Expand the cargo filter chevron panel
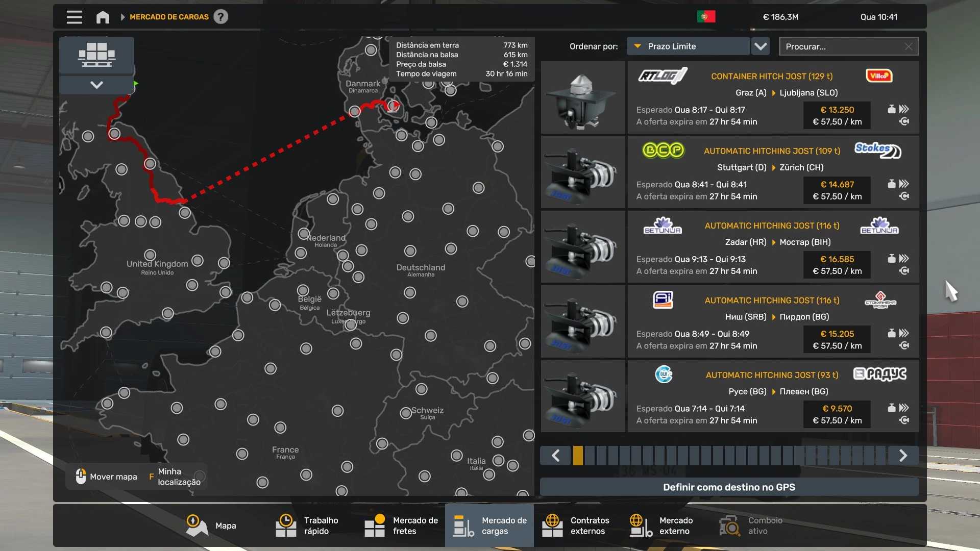This screenshot has width=980, height=551. tap(96, 85)
